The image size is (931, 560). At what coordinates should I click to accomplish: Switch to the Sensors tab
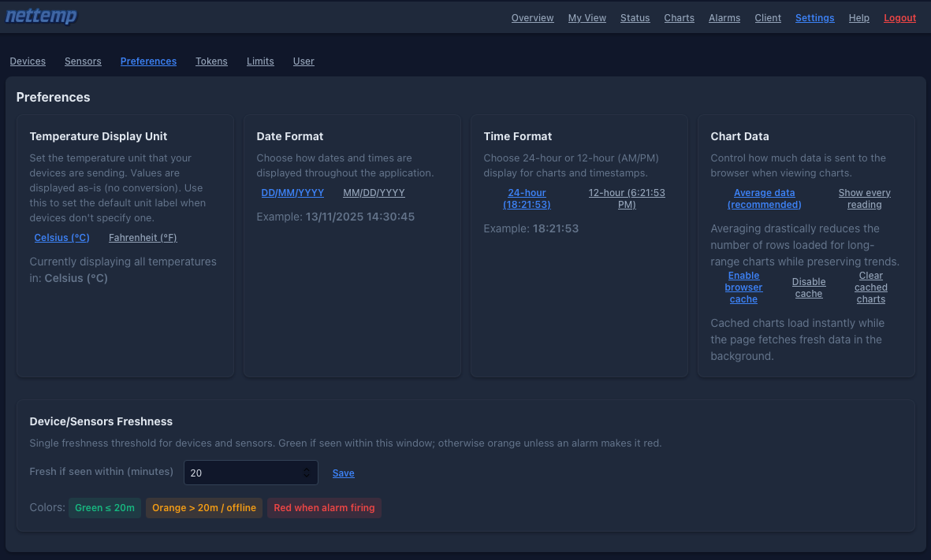[83, 61]
